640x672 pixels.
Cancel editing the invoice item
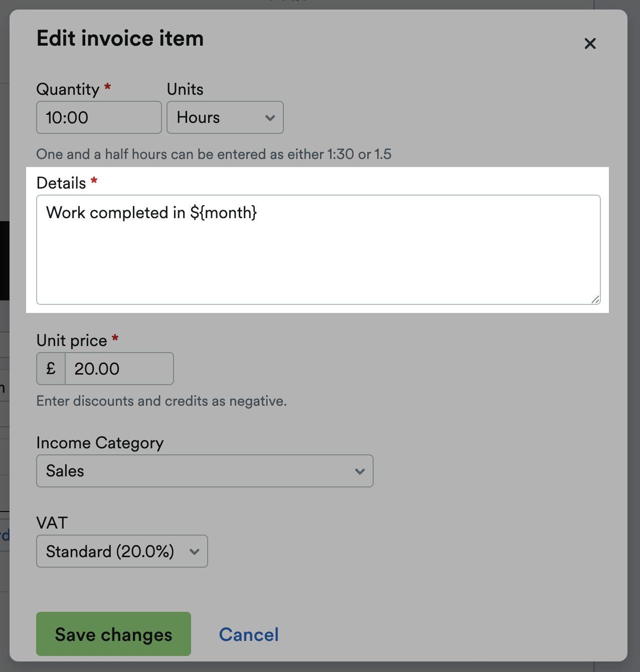[x=248, y=634]
